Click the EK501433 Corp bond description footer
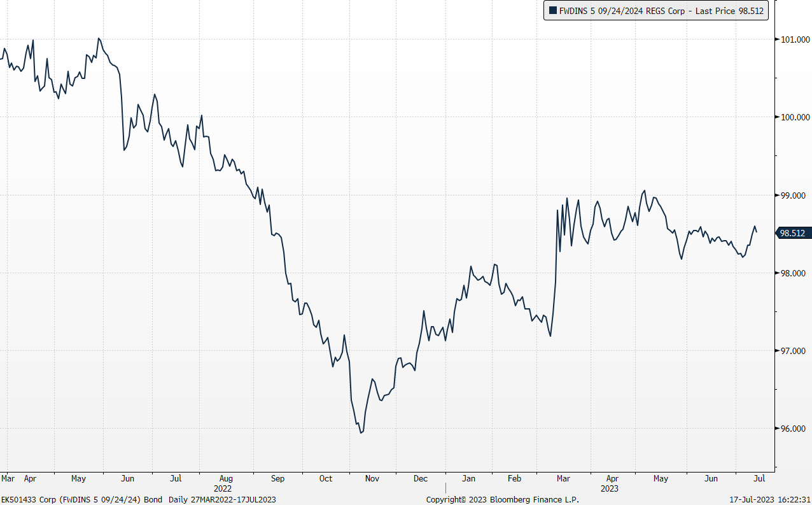Screen dimensions: 812x505 (82, 500)
